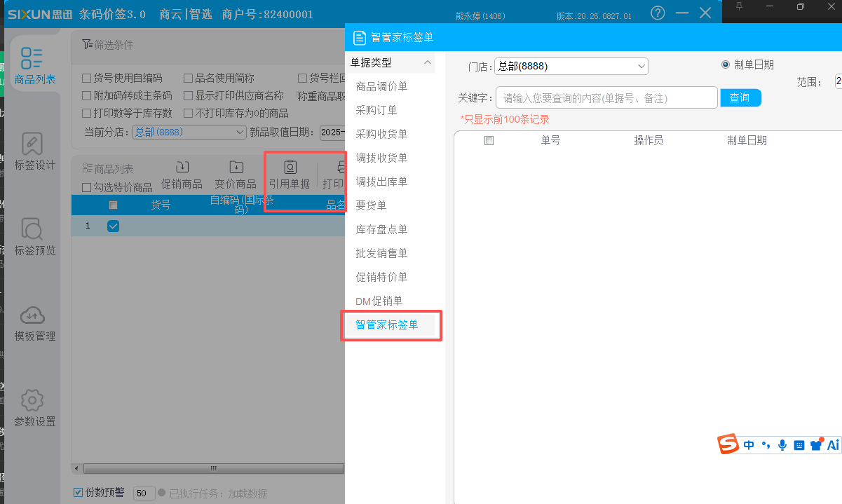Click the 筛选条件 filter funnel icon
Viewport: 842px width, 504px height.
click(88, 45)
